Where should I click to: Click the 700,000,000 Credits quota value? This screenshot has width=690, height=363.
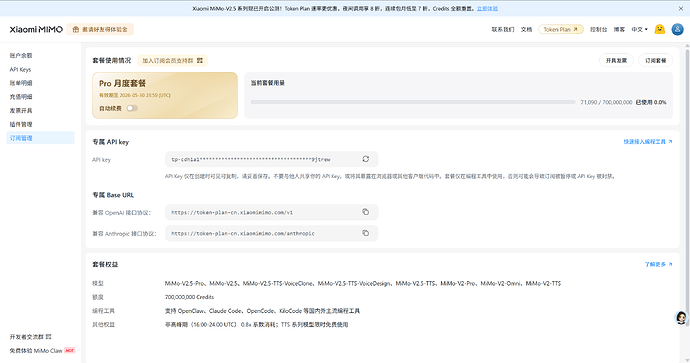pos(189,297)
